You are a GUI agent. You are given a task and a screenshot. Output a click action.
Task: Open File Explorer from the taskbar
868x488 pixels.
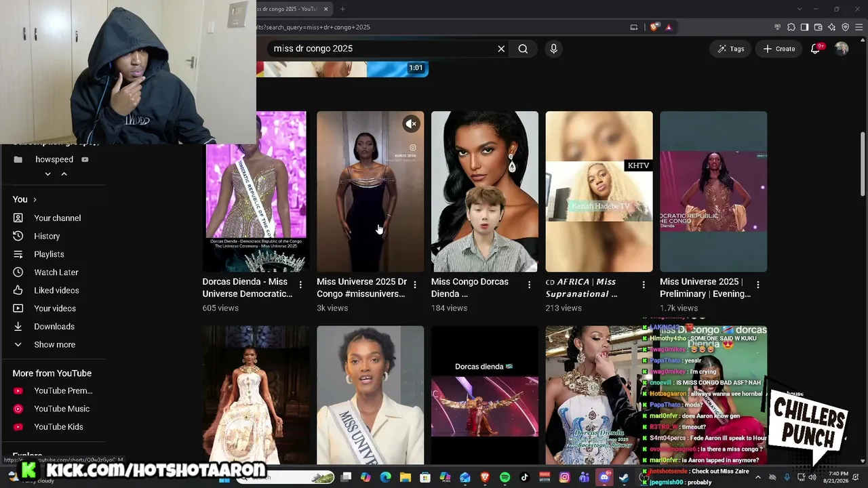405,478
